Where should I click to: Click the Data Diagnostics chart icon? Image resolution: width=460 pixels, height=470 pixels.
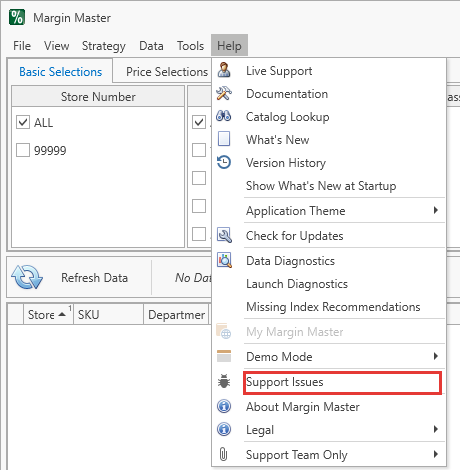click(224, 260)
